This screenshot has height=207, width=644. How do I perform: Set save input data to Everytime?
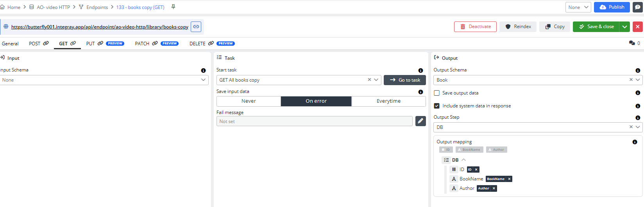pos(388,101)
